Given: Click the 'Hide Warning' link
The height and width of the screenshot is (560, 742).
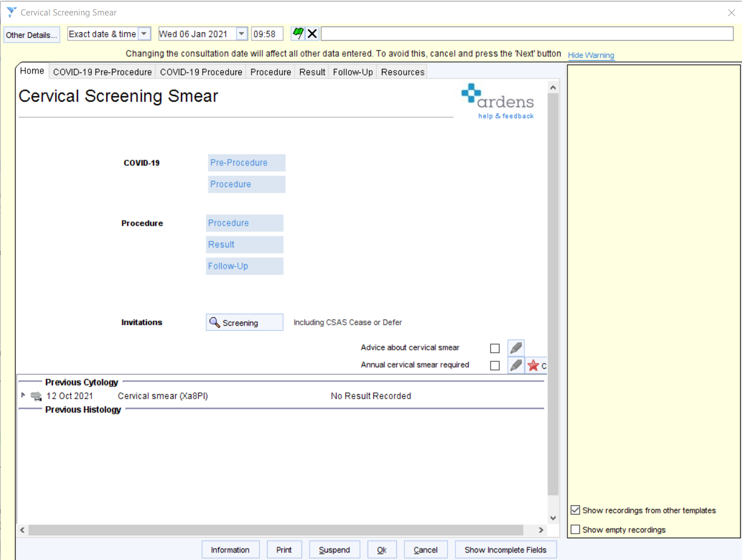Looking at the screenshot, I should click(591, 55).
